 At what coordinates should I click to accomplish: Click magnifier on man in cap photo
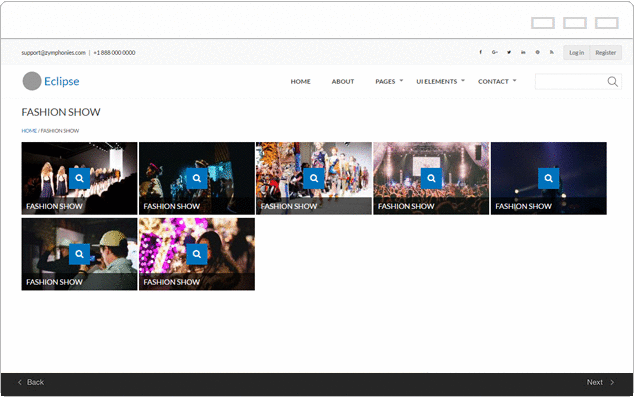(x=79, y=254)
